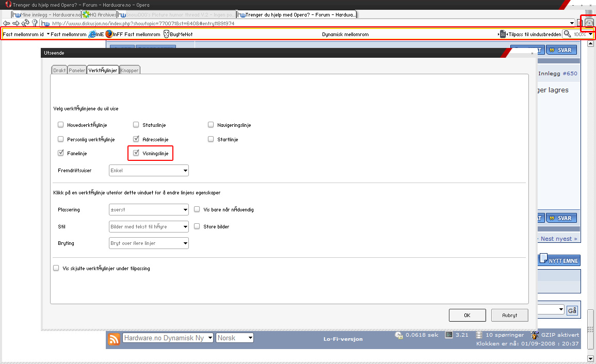Viewport: 596px width, 364px height.
Task: Uncheck the Adresselinje checkbox
Action: [x=136, y=139]
